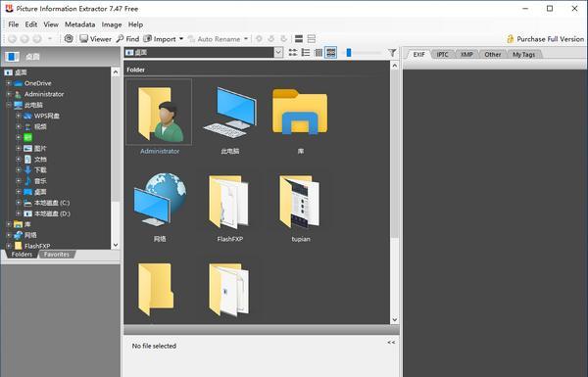
Task: Expand the 本地磁盘 (D:) node
Action: click(x=18, y=213)
